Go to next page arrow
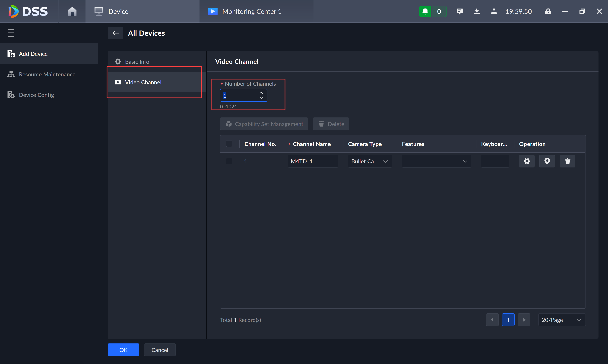The width and height of the screenshot is (608, 364). pyautogui.click(x=524, y=320)
